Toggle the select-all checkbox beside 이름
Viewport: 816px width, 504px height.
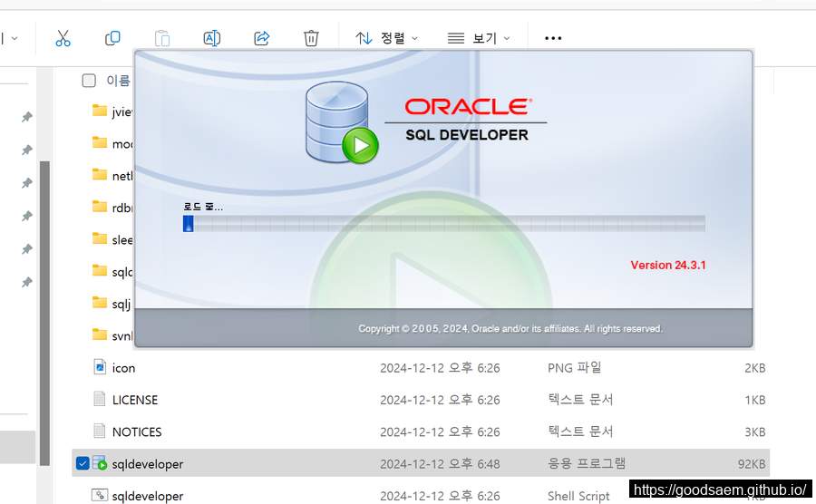[x=89, y=81]
